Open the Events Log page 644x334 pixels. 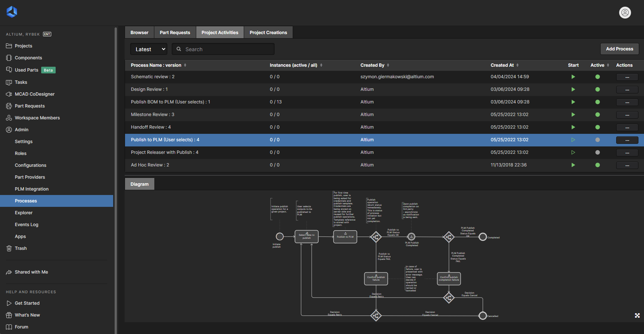26,225
